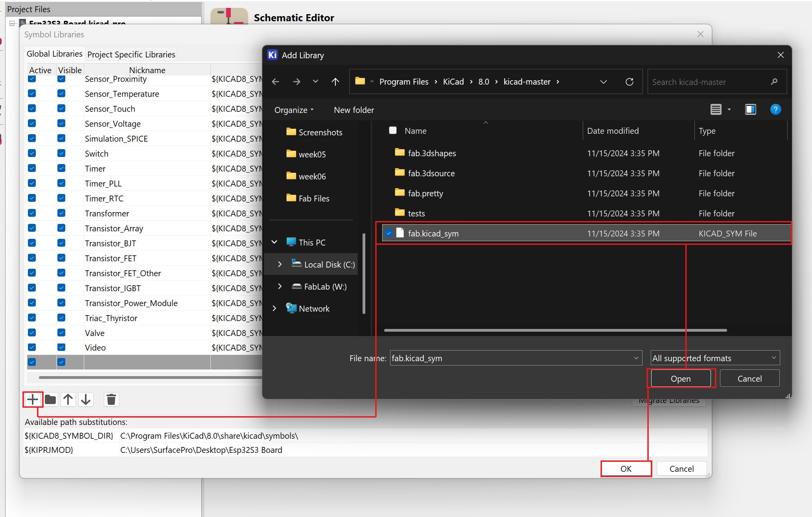Expand the Local Disk (C:) tree item
Viewport: 812px width, 517px height.
pyautogui.click(x=279, y=264)
